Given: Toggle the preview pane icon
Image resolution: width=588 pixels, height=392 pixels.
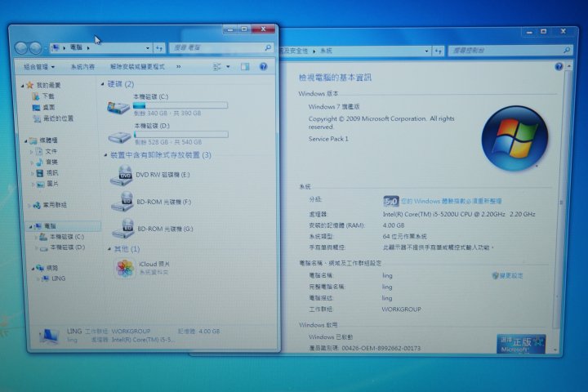Looking at the screenshot, I should pos(245,67).
